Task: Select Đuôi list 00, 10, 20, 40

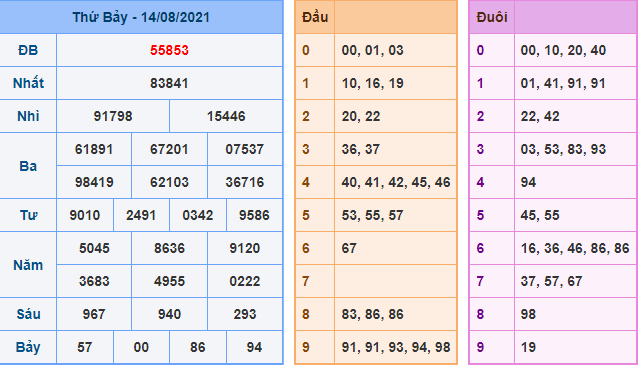Action: [x=563, y=51]
